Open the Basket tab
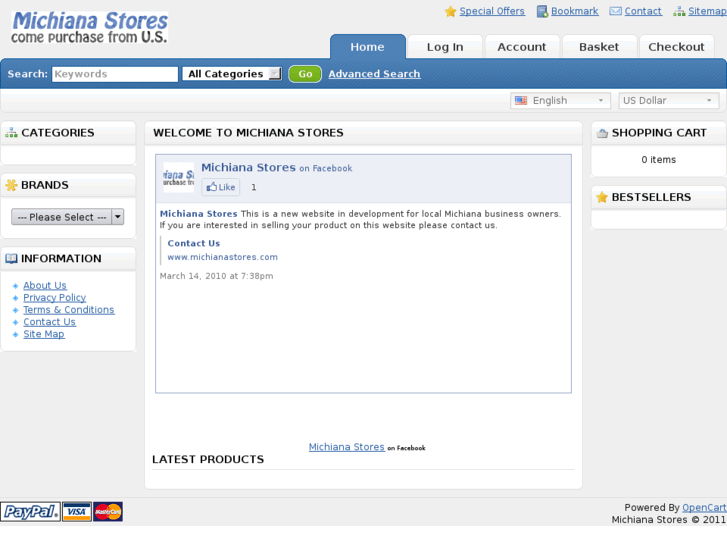This screenshot has width=727, height=545. [599, 47]
